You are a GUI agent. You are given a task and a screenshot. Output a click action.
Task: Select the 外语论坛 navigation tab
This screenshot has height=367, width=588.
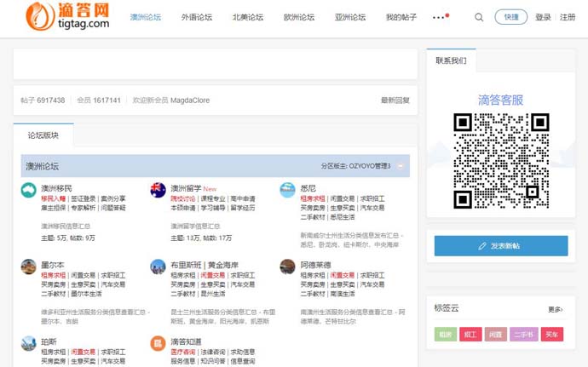click(x=198, y=17)
